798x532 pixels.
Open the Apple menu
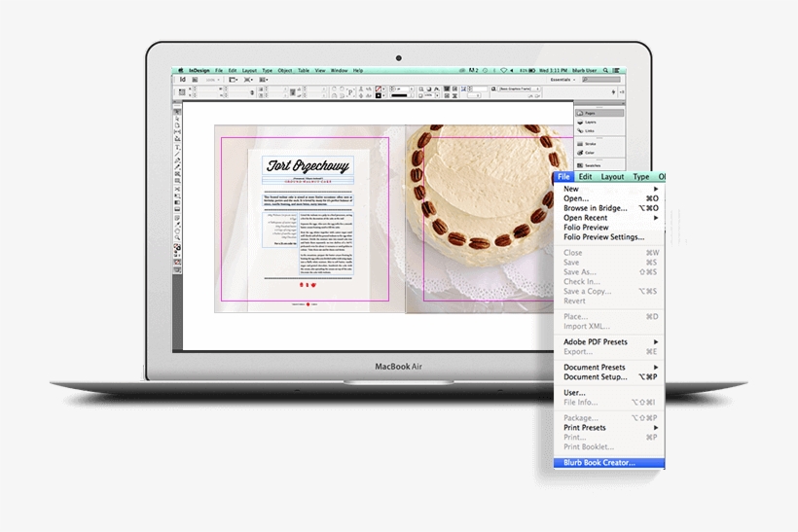181,71
